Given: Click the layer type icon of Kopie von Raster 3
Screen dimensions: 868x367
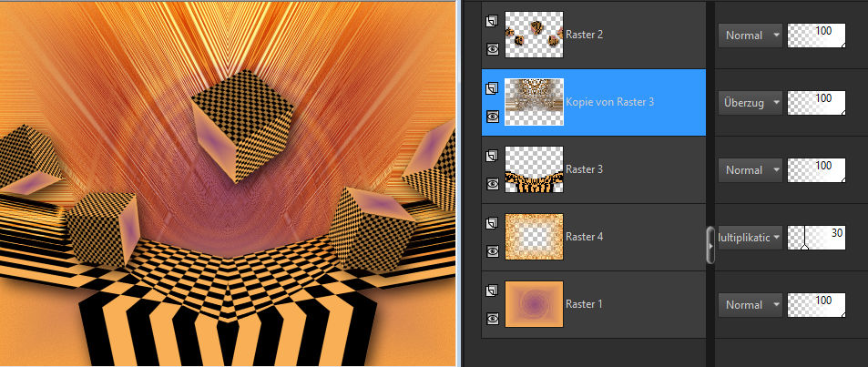Looking at the screenshot, I should point(493,88).
